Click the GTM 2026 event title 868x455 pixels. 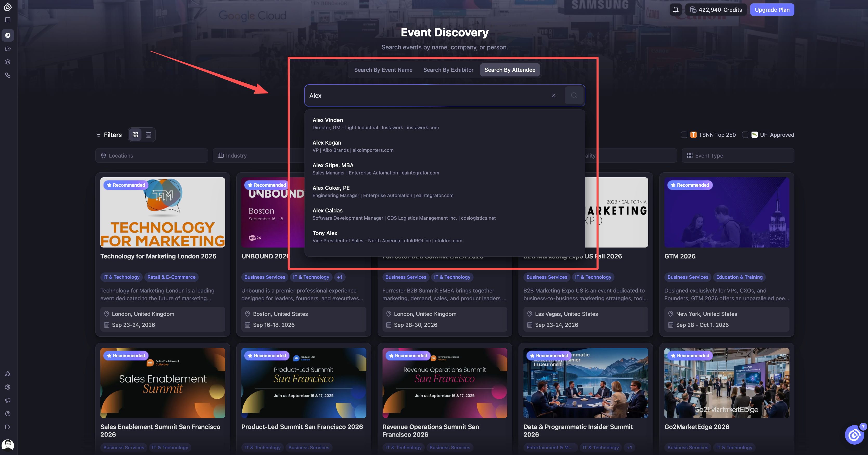(680, 256)
